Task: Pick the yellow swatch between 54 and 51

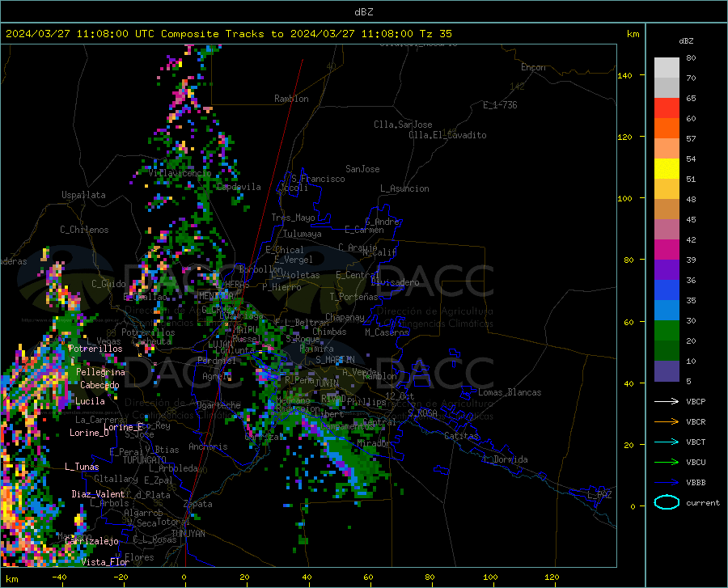Action: coord(667,169)
